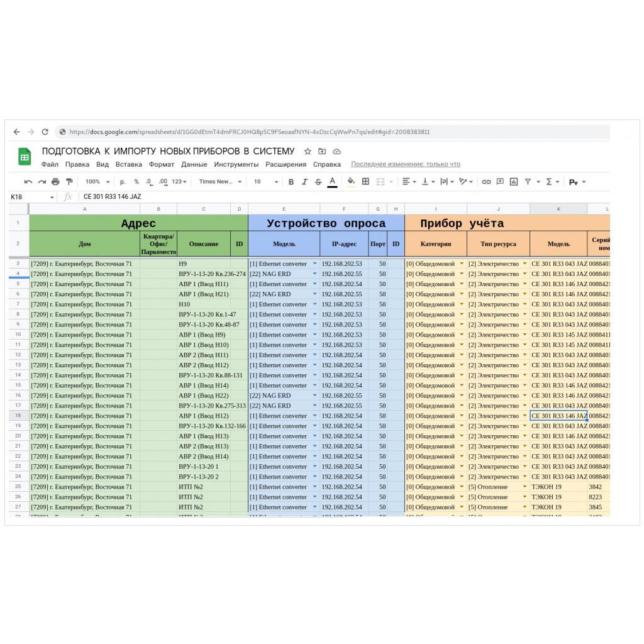Star the document with the star icon
The width and height of the screenshot is (644, 644).
308,152
